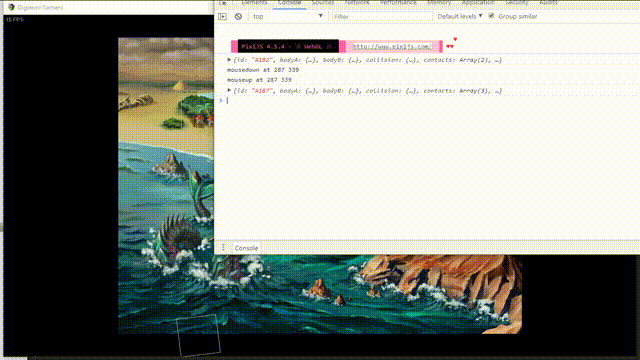Open the Network tab
This screenshot has width=640, height=360.
tap(357, 3)
